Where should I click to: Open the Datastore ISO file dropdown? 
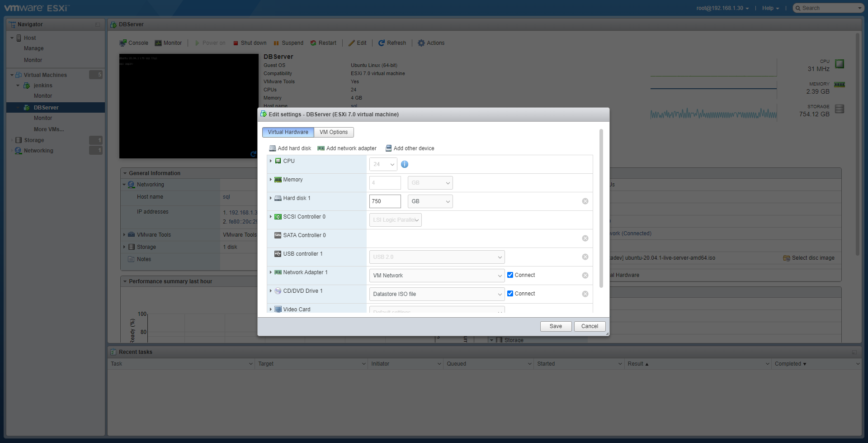[436, 294]
